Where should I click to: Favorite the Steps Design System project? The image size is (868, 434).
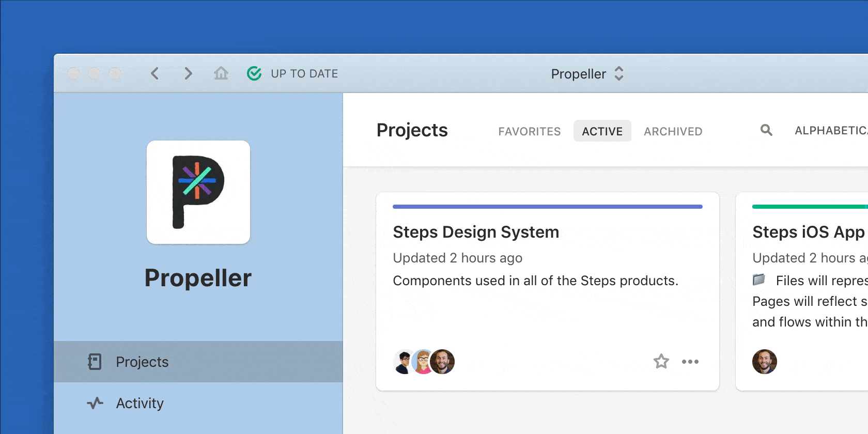pos(661,362)
